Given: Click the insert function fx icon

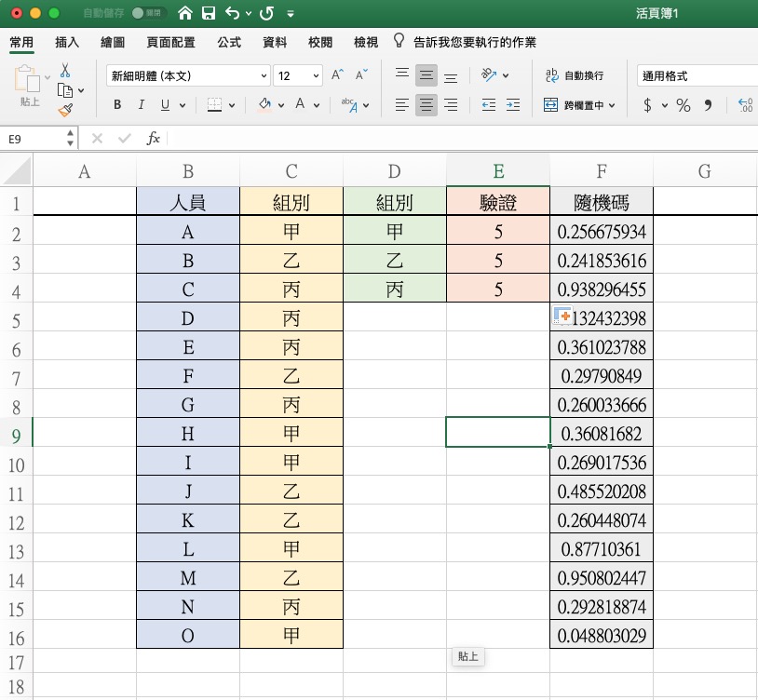Looking at the screenshot, I should (154, 139).
